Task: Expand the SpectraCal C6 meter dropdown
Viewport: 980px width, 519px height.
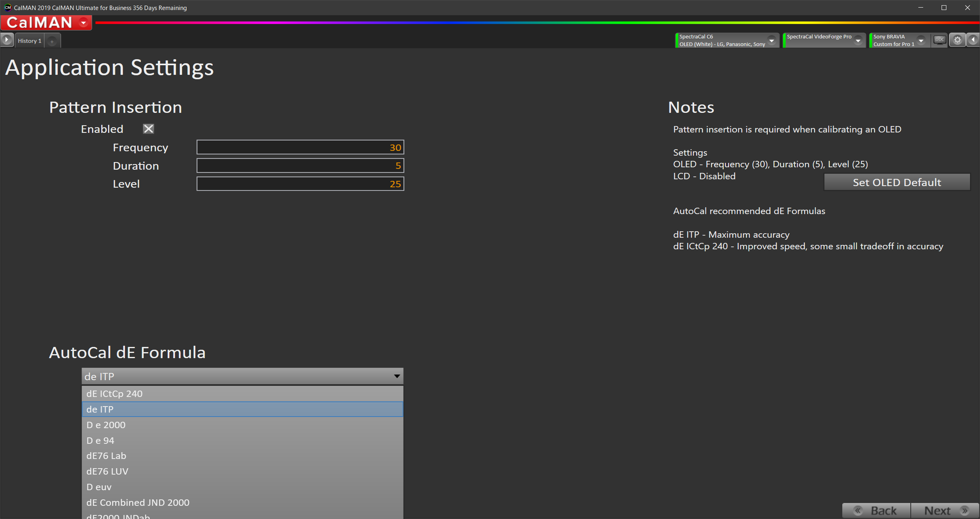Action: coord(771,40)
